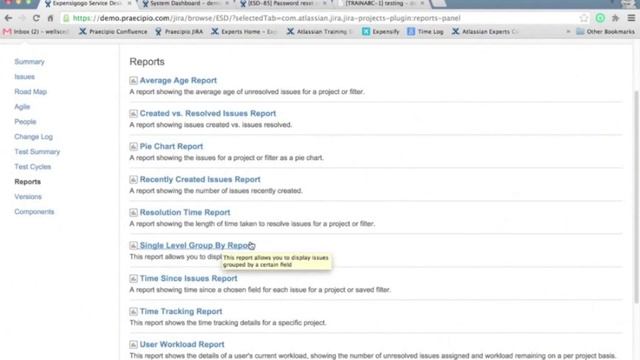
Task: Click the Pie Chart Report icon
Action: [x=133, y=147]
